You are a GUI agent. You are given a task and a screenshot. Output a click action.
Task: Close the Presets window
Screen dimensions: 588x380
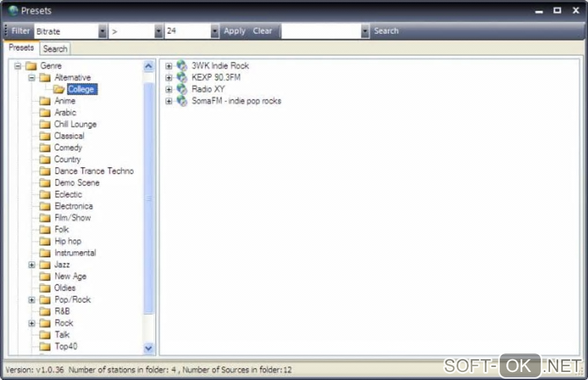[x=576, y=10]
